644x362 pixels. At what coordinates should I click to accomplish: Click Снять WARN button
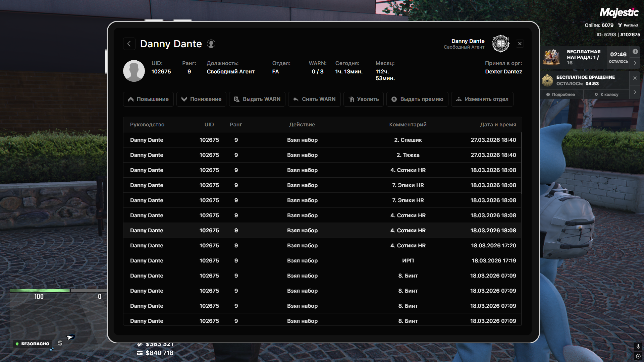point(314,99)
